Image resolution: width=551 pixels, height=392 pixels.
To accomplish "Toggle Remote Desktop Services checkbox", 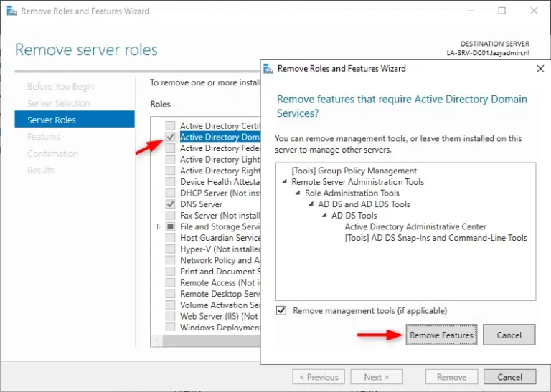I will click(x=171, y=294).
